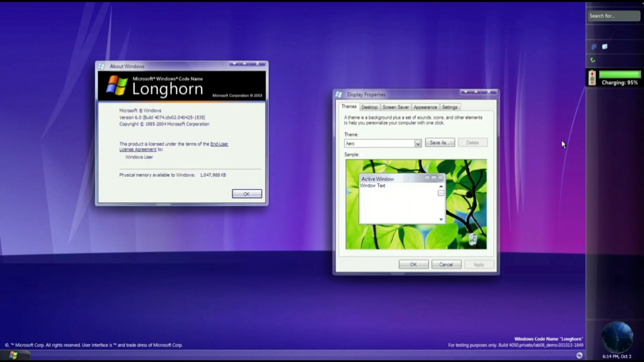The image size is (644, 362).
Task: Click the sample window's scroll down arrow
Action: [441, 219]
